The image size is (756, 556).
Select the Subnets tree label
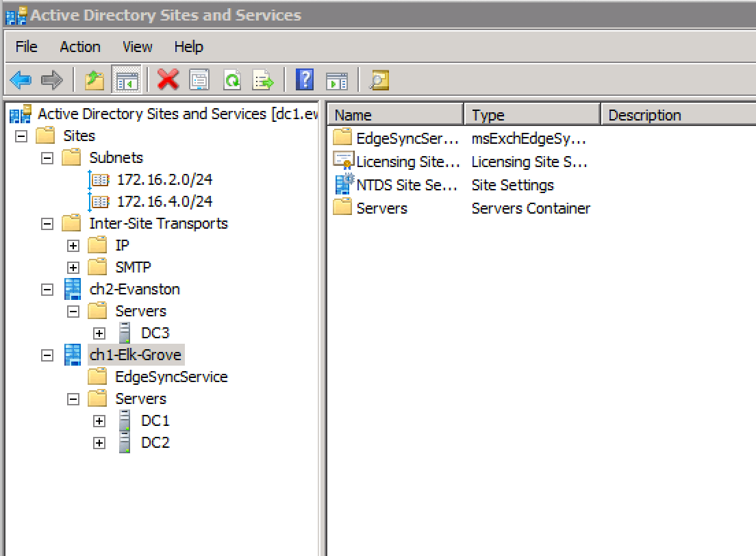[x=116, y=157]
